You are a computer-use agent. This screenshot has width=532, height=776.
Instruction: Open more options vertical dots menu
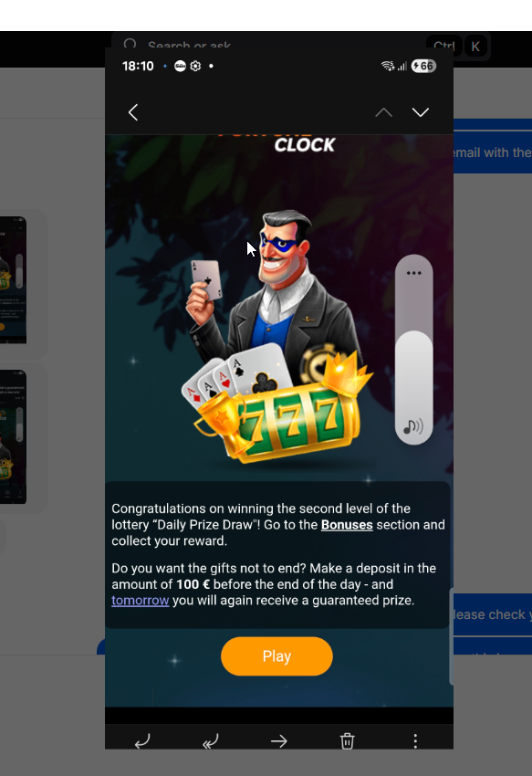click(415, 741)
